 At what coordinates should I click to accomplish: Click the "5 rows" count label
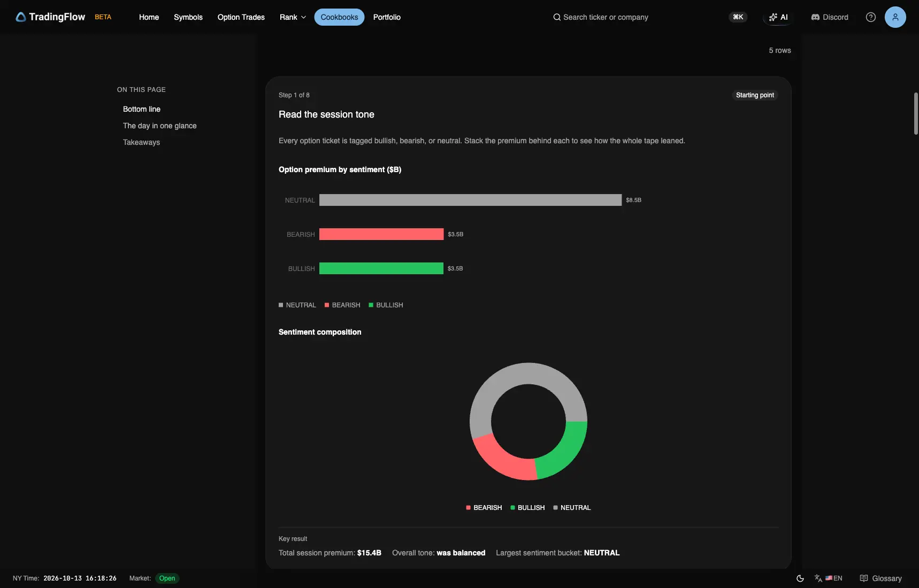click(x=780, y=50)
